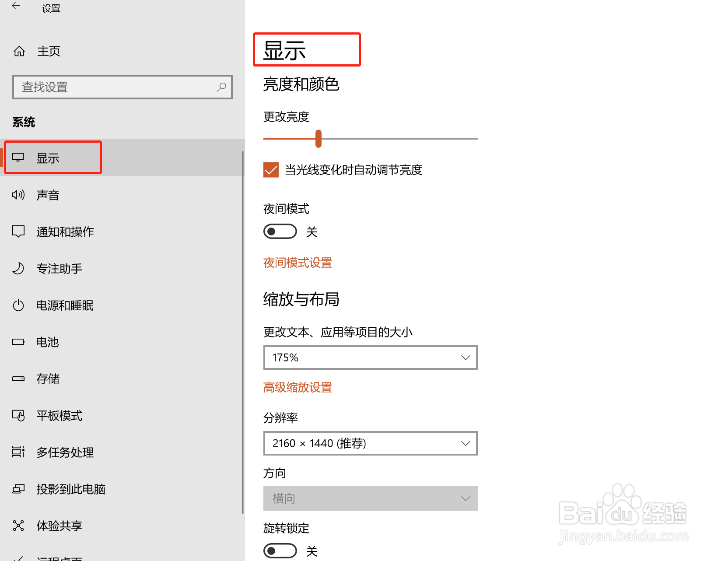Select the 平板模式 tablet mode icon
Screen dimensions: 728x561
pyautogui.click(x=18, y=415)
